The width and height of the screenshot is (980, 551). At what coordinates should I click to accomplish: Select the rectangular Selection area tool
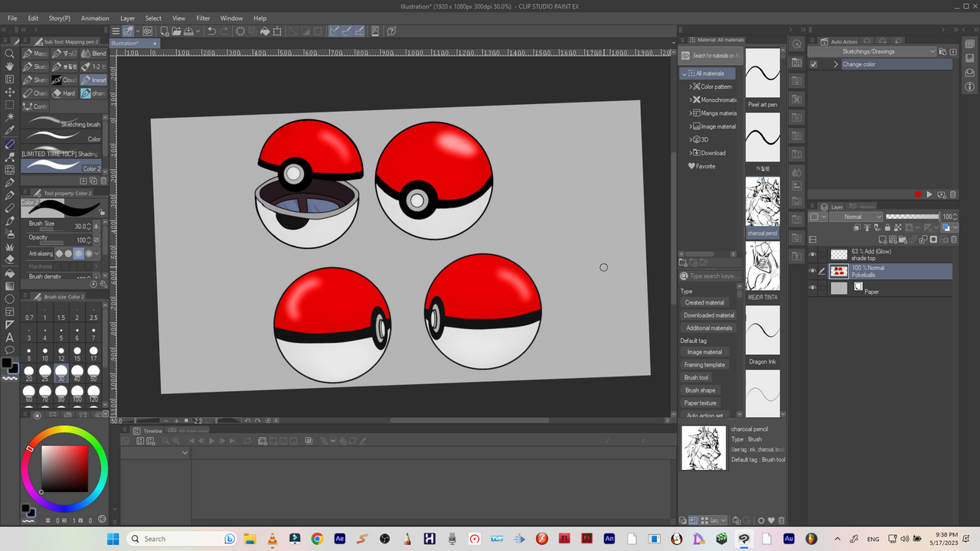tap(10, 106)
